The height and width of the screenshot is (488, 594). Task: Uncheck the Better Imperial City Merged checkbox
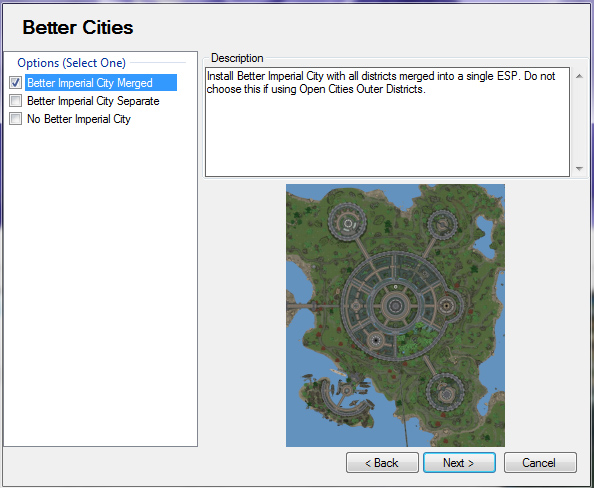(16, 83)
